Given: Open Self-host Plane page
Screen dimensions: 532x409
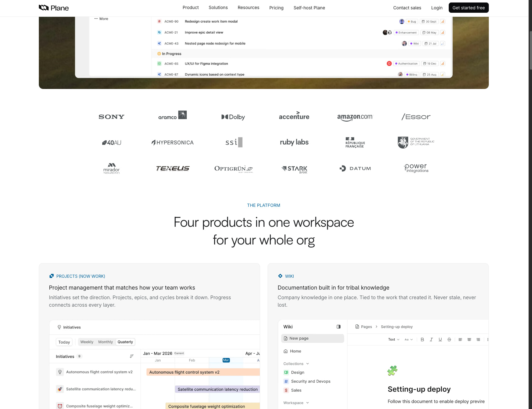Looking at the screenshot, I should click(309, 8).
